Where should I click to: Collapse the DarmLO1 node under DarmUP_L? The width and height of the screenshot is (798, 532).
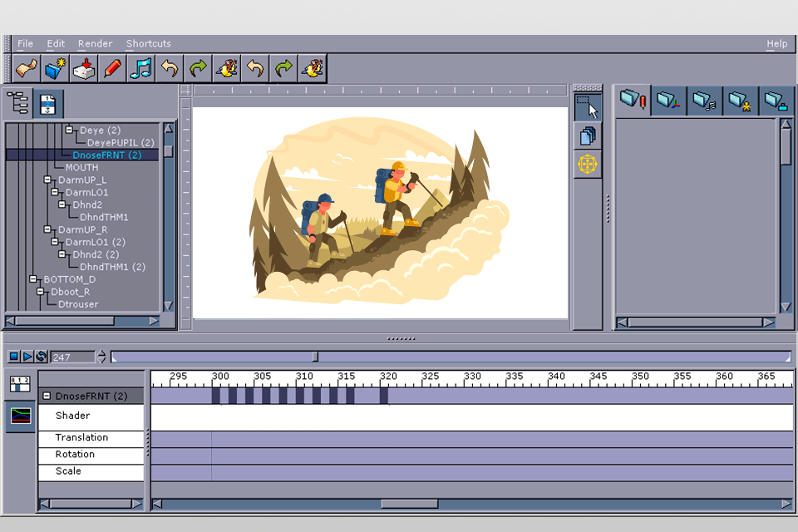click(55, 192)
